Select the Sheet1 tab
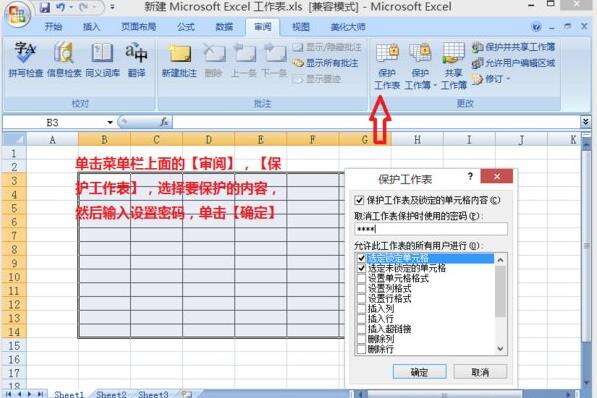The height and width of the screenshot is (398, 597). (x=69, y=394)
